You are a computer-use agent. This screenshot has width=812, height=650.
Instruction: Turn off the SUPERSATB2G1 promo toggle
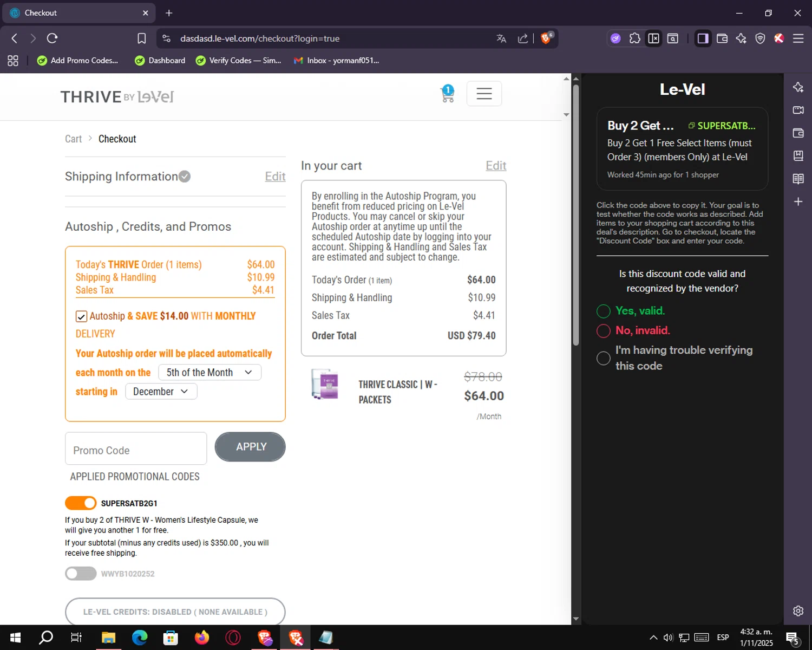(x=81, y=503)
